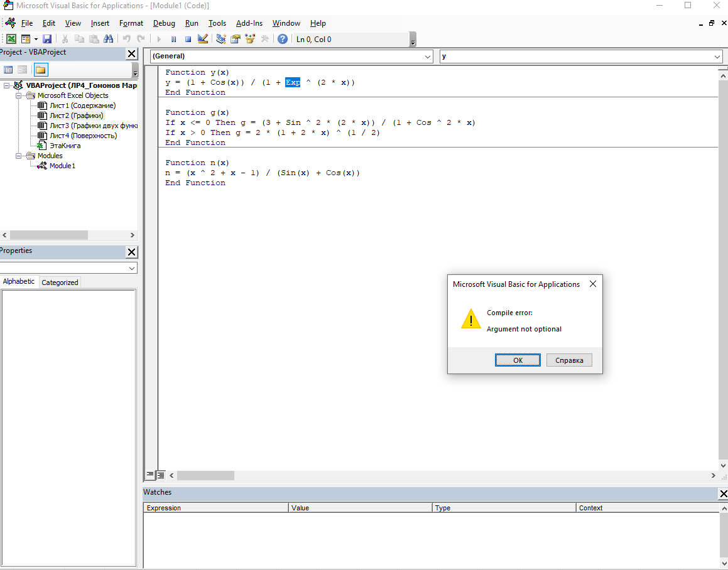The width and height of the screenshot is (728, 570).
Task: Click the Paste clipboard icon
Action: [94, 40]
